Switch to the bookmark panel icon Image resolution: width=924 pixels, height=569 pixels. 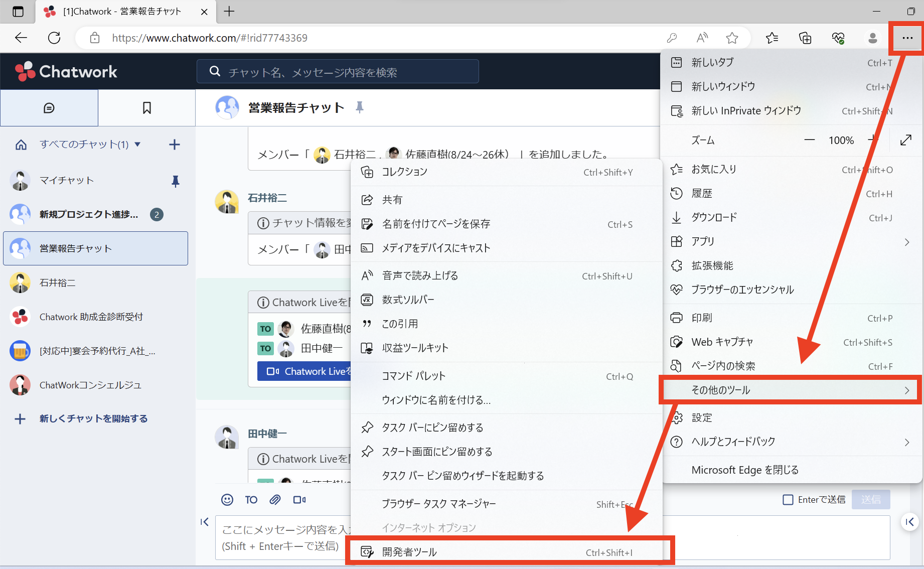tap(146, 107)
